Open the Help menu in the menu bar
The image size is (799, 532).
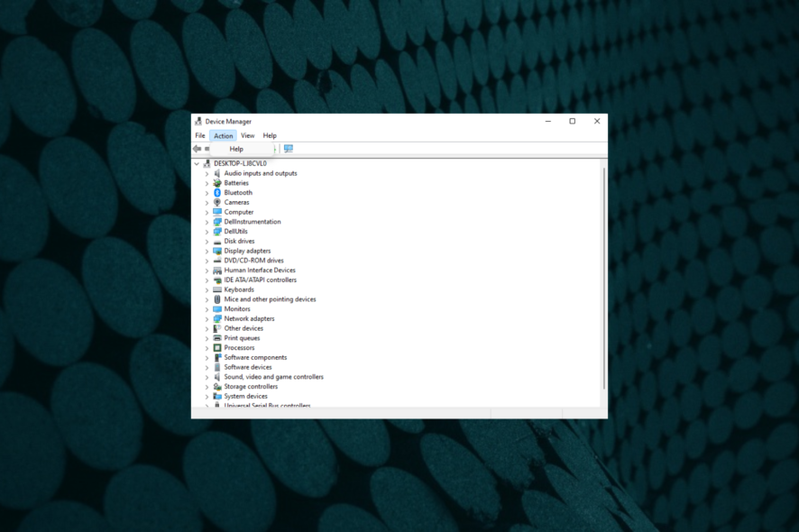pyautogui.click(x=270, y=135)
